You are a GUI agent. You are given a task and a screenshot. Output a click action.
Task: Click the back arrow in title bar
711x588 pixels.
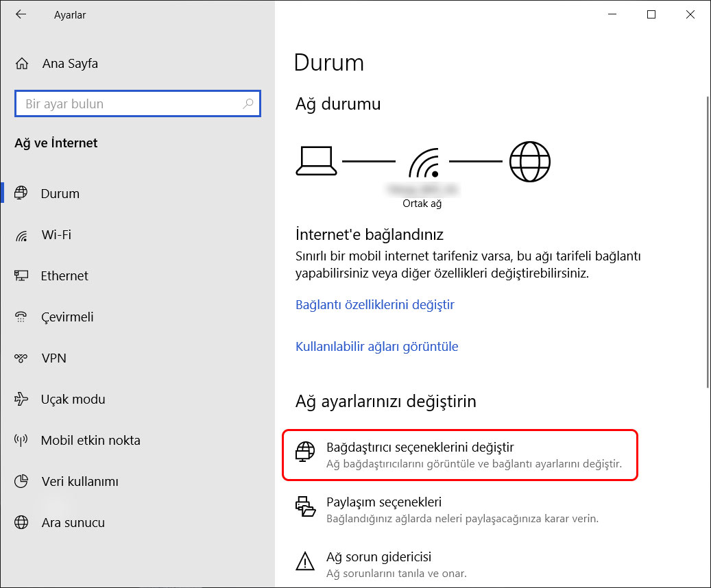[x=21, y=14]
